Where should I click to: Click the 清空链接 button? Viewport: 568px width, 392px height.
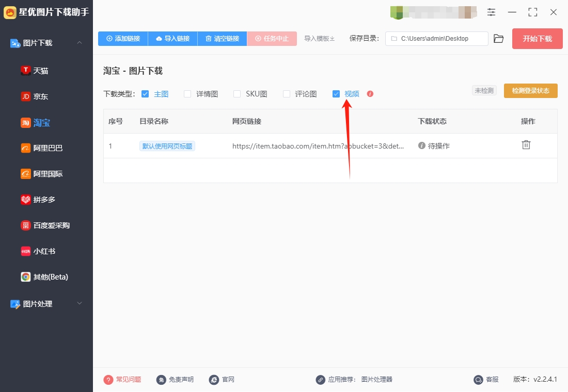(222, 38)
